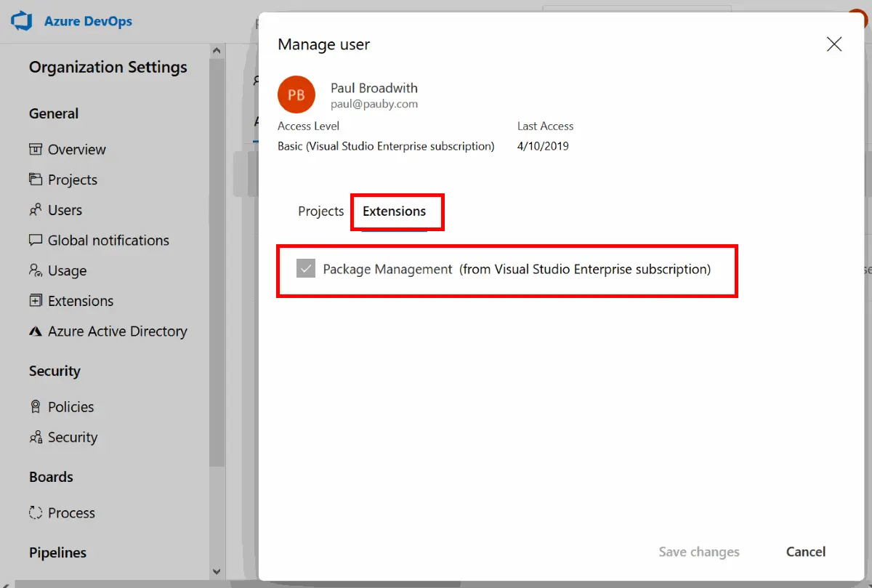Click the Extensions plus-box icon in sidebar

click(x=35, y=301)
